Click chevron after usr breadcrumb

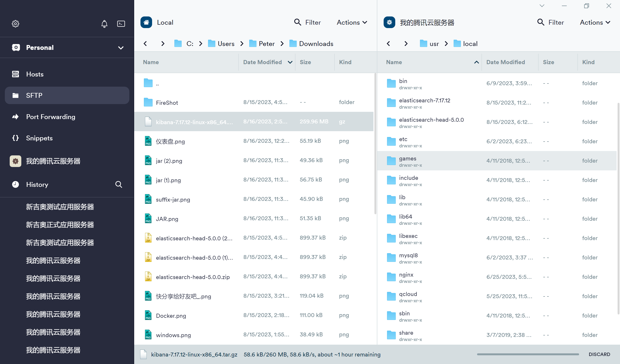(x=446, y=44)
